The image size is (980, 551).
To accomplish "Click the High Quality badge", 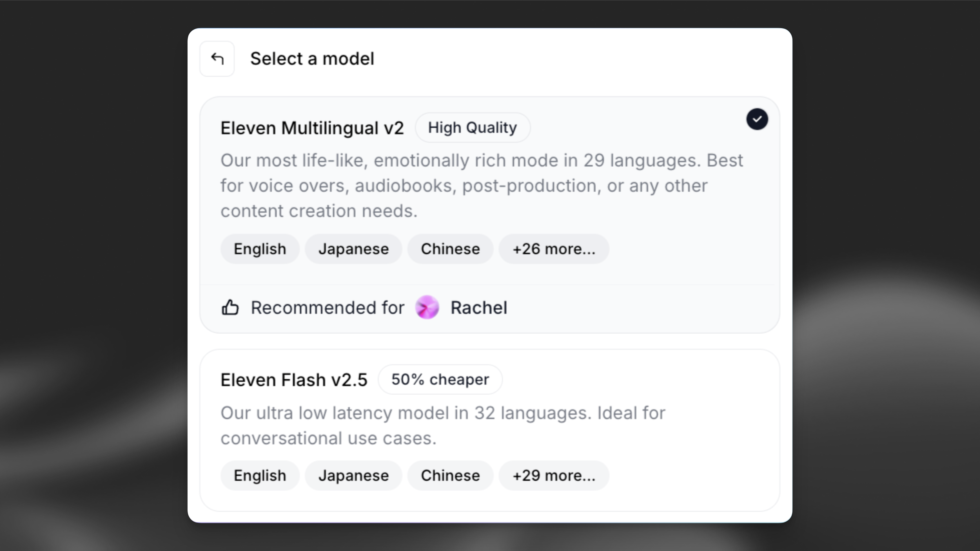I will click(x=473, y=127).
